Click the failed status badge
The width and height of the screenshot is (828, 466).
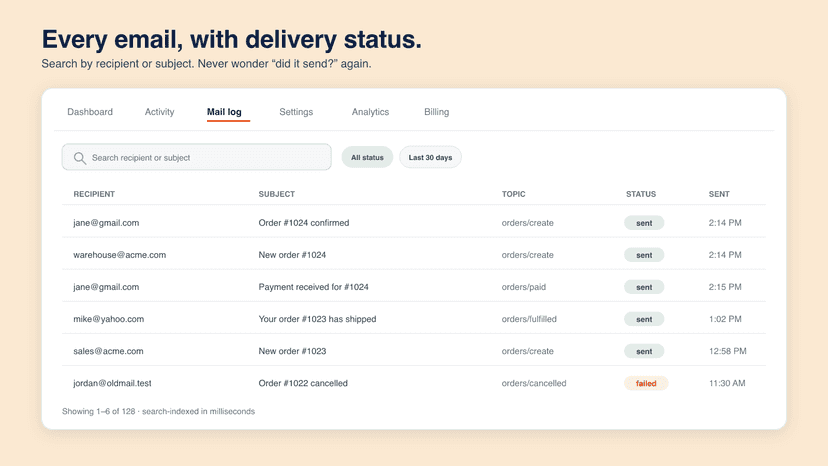(x=646, y=384)
